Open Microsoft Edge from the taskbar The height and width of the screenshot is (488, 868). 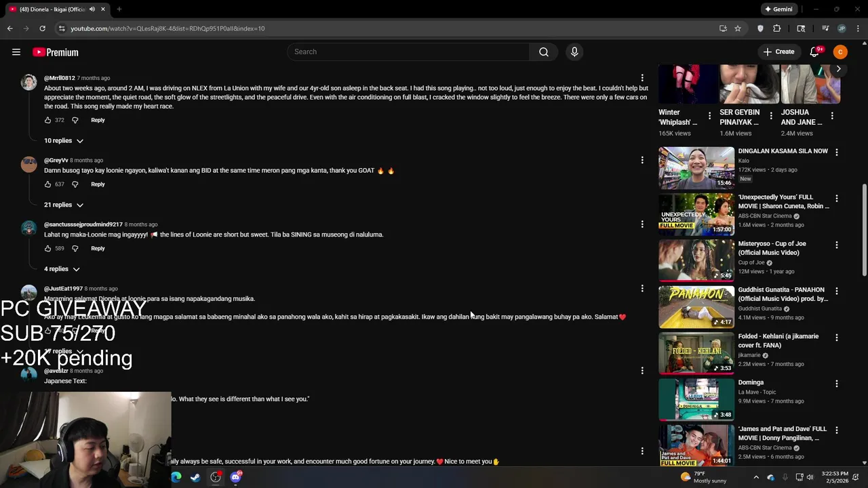(176, 477)
